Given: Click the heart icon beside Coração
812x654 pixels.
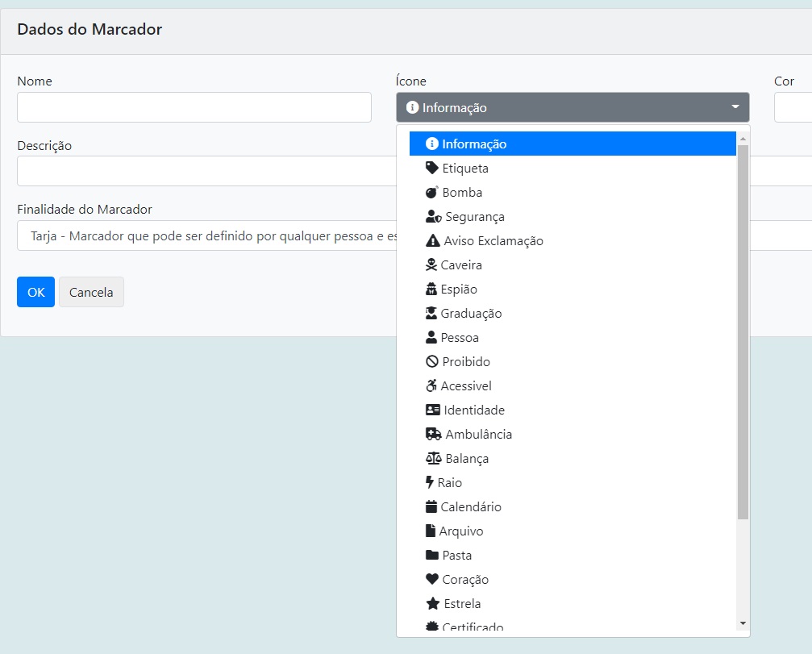Looking at the screenshot, I should pos(432,580).
